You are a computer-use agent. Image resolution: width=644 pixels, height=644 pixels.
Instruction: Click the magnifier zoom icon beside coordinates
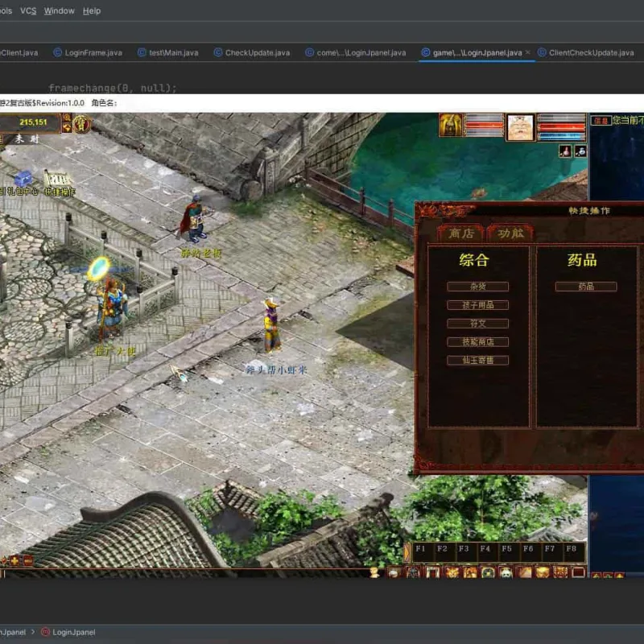(x=67, y=118)
